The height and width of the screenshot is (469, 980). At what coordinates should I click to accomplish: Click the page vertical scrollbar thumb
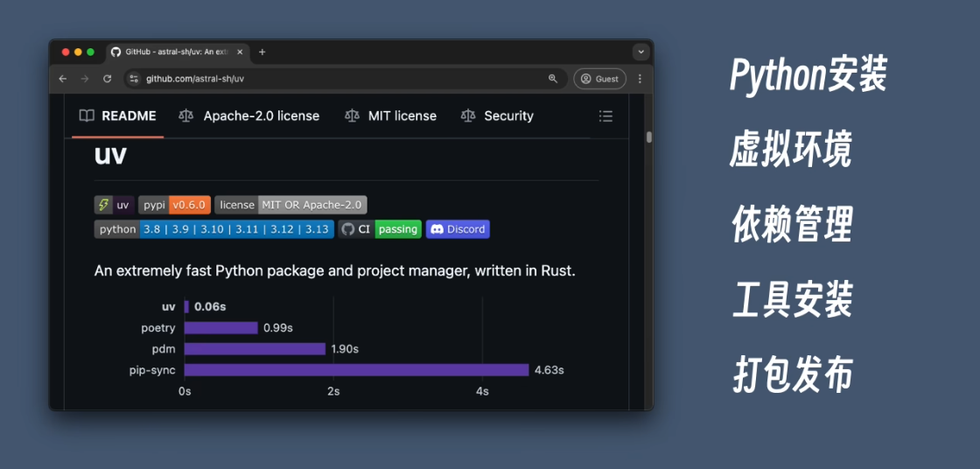click(649, 136)
